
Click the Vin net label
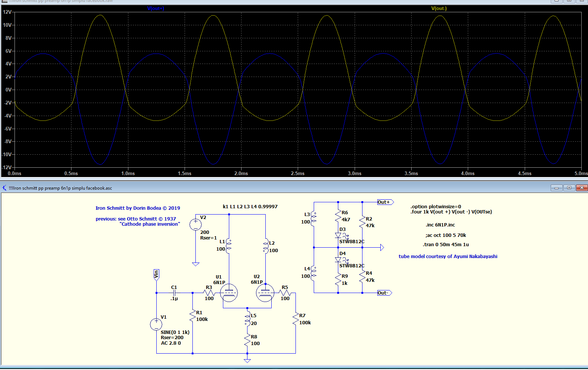tap(156, 275)
